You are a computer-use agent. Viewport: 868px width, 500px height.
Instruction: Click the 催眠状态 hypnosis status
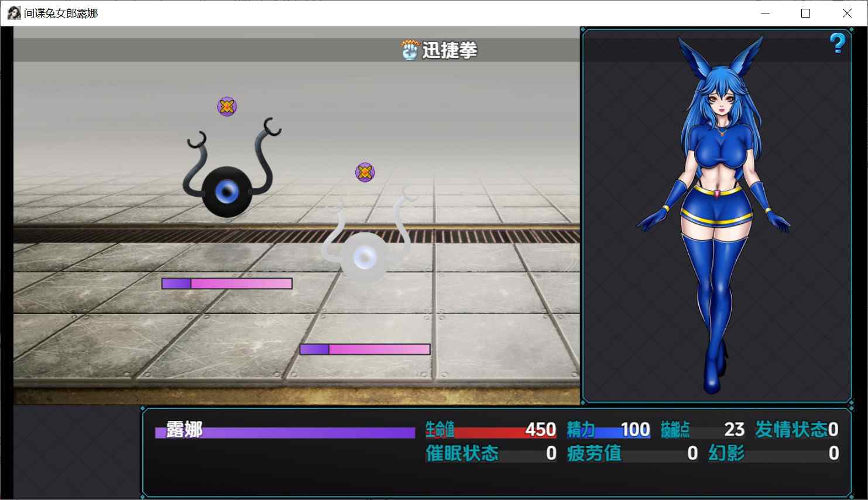490,454
